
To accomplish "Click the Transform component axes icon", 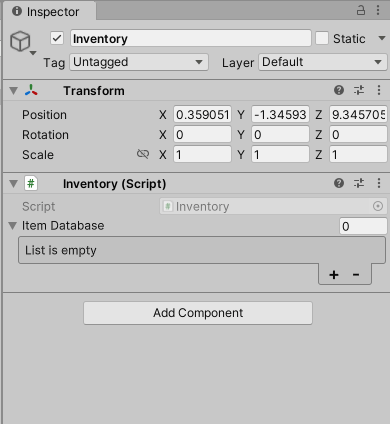I will (31, 90).
